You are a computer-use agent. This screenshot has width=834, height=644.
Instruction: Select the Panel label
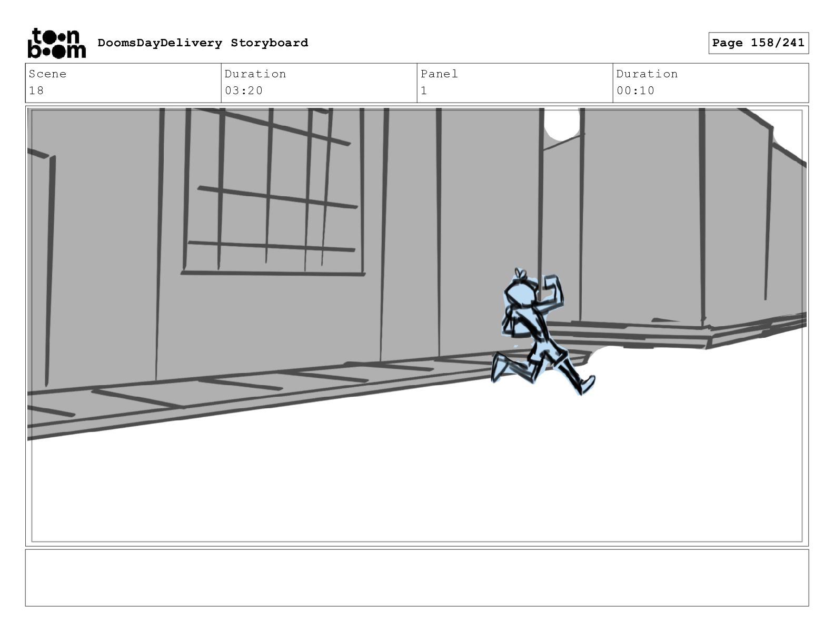439,74
